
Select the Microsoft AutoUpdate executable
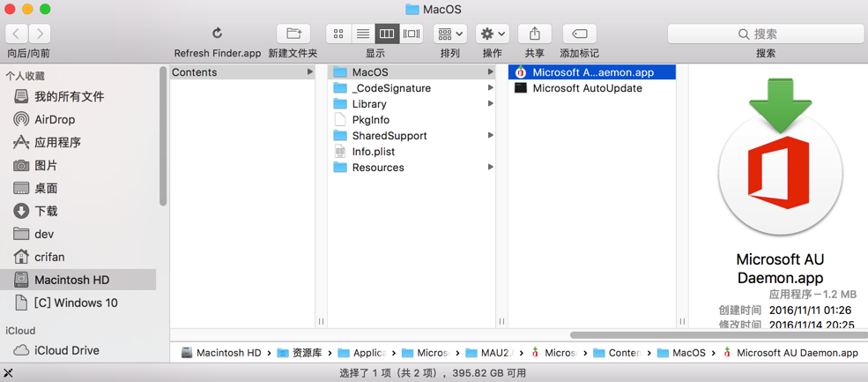click(x=592, y=88)
